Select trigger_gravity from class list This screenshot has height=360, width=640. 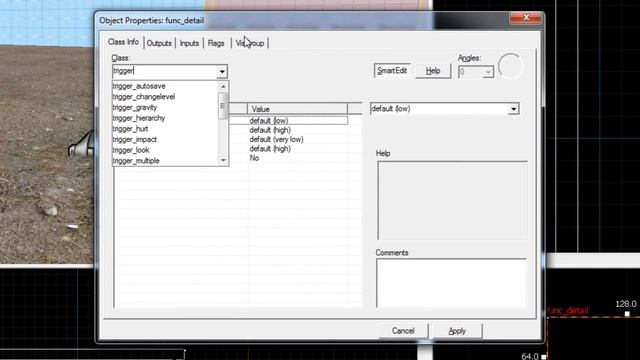tap(135, 107)
